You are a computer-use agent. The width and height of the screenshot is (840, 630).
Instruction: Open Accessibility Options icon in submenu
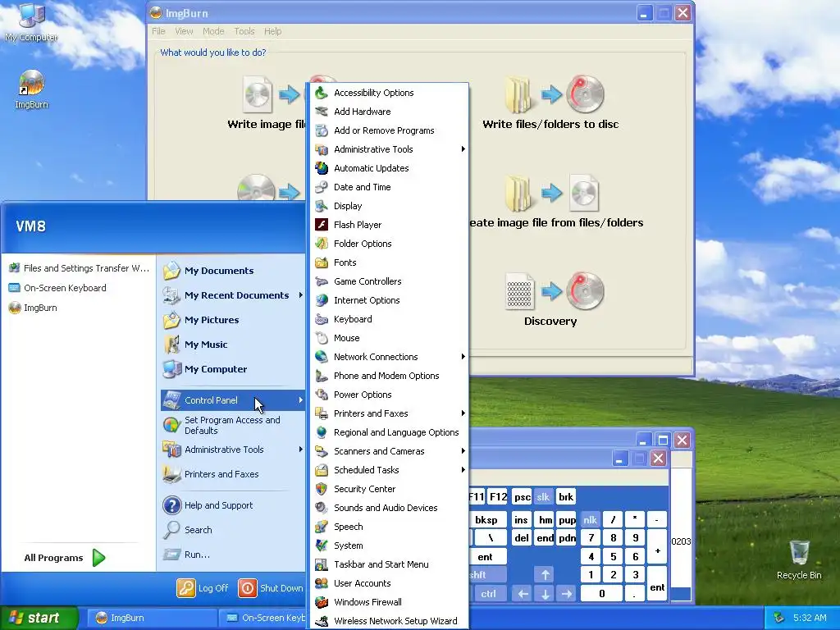pyautogui.click(x=322, y=93)
